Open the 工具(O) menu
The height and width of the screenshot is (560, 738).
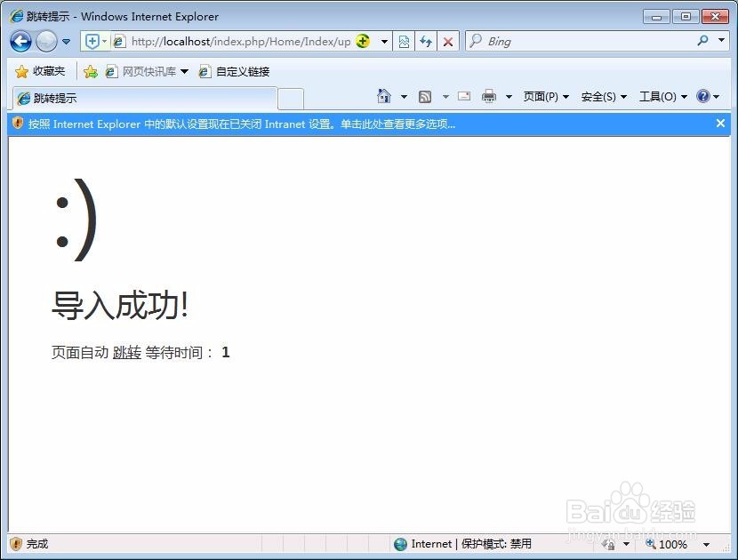(x=662, y=96)
